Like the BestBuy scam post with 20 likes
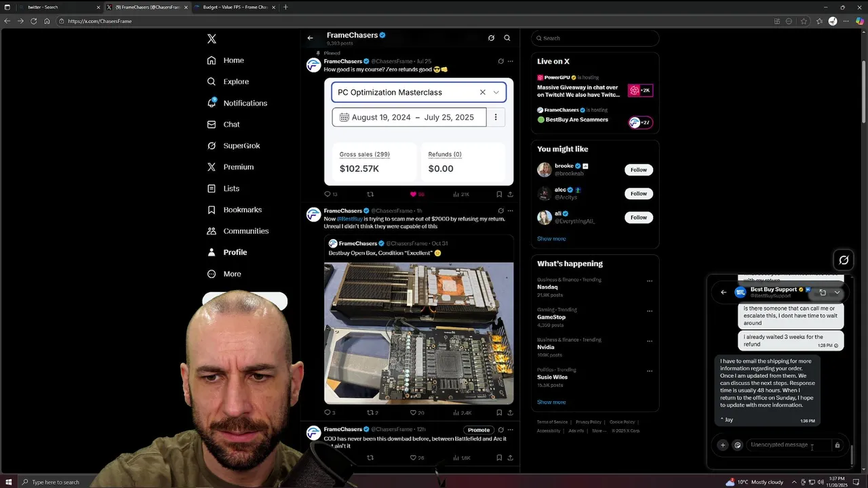The height and width of the screenshot is (488, 868). (x=417, y=412)
